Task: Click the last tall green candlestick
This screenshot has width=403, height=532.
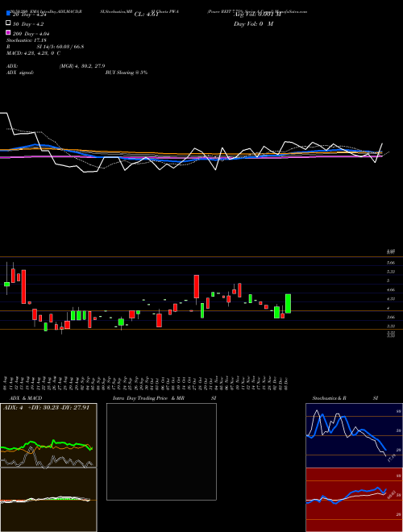Action: (288, 304)
